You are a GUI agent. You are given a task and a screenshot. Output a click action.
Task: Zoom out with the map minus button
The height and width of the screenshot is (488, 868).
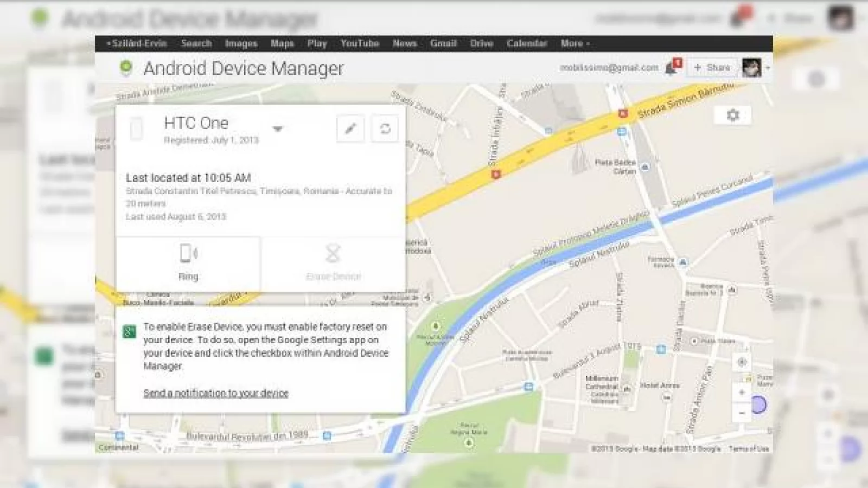[742, 413]
